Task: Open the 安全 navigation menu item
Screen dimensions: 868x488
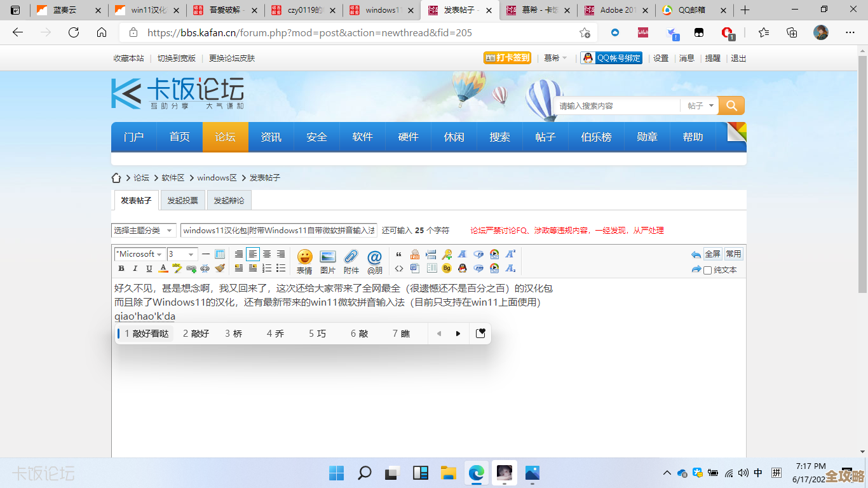Action: point(316,136)
